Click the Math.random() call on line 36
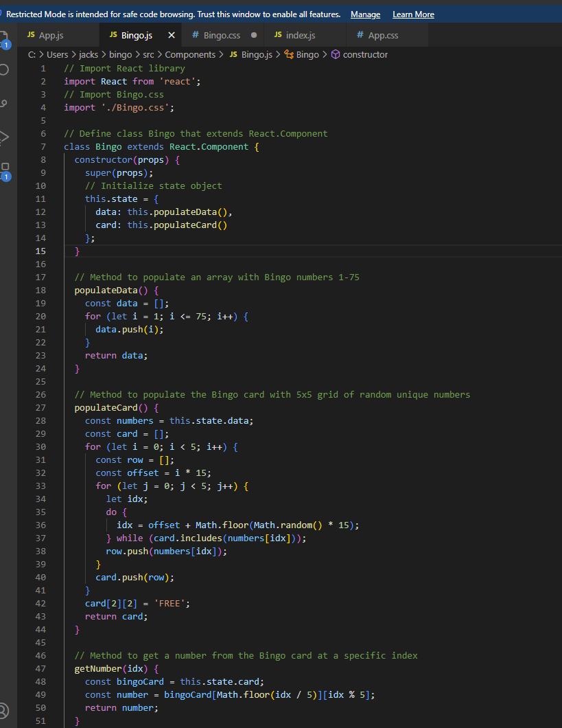Screen dimensions: 562x728 click(288, 525)
